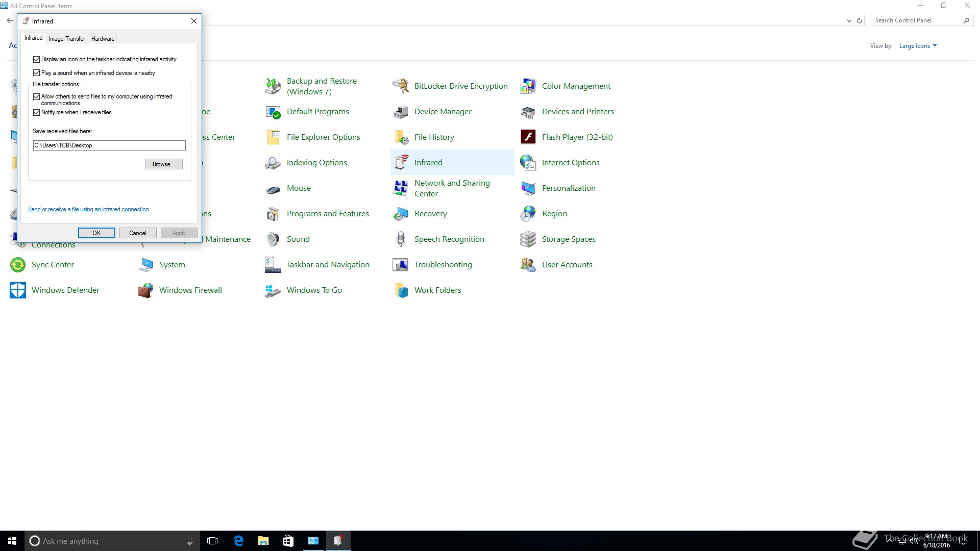The image size is (980, 551).
Task: Open the Recovery icon
Action: (x=401, y=214)
